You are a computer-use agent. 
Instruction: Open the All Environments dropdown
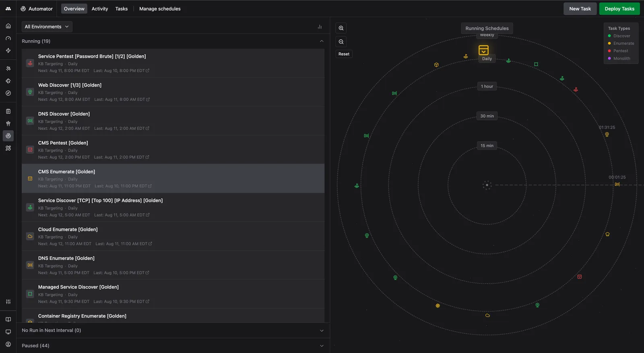tap(47, 27)
